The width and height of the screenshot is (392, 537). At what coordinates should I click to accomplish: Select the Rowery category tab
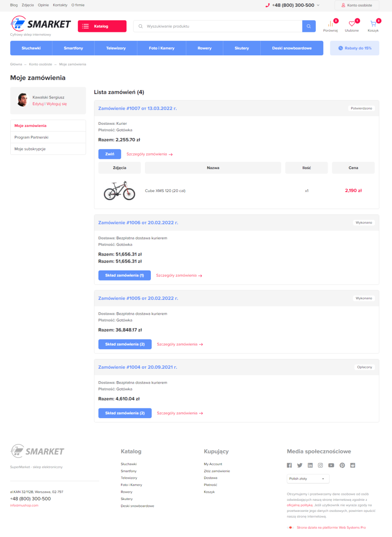point(205,48)
